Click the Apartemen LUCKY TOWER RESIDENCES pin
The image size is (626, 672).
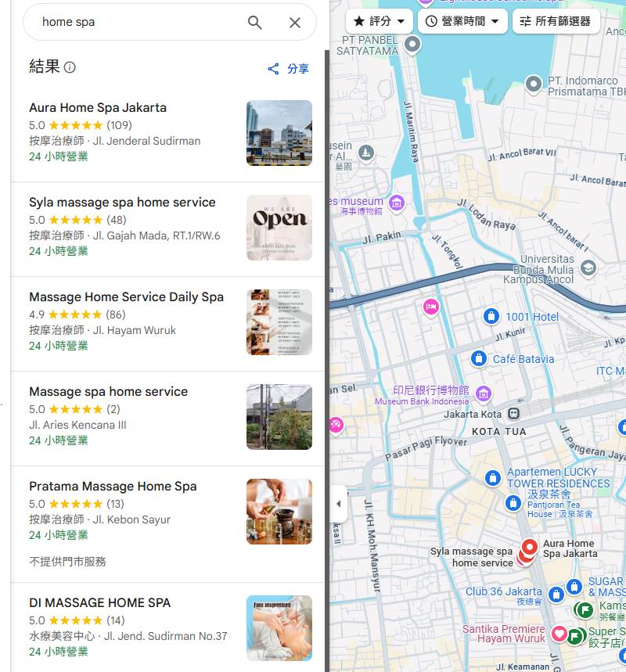point(493,477)
